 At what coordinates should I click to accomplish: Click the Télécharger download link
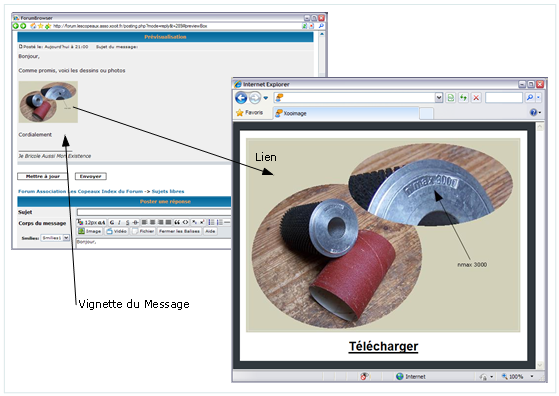pyautogui.click(x=383, y=346)
